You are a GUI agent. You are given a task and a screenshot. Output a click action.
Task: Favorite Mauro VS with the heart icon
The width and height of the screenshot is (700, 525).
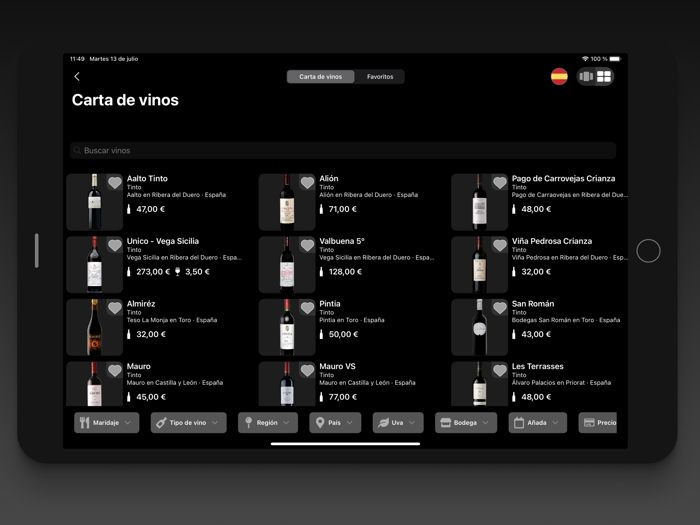pos(307,370)
